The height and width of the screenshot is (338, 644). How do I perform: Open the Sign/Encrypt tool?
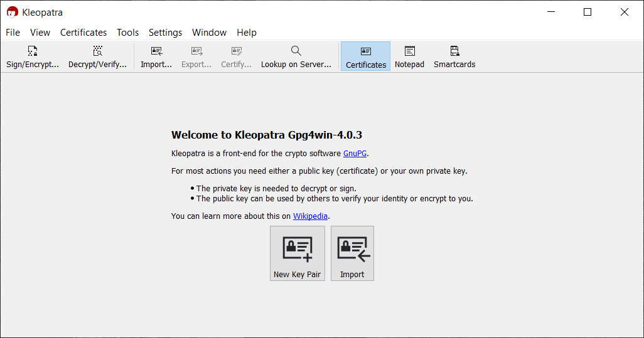[33, 56]
